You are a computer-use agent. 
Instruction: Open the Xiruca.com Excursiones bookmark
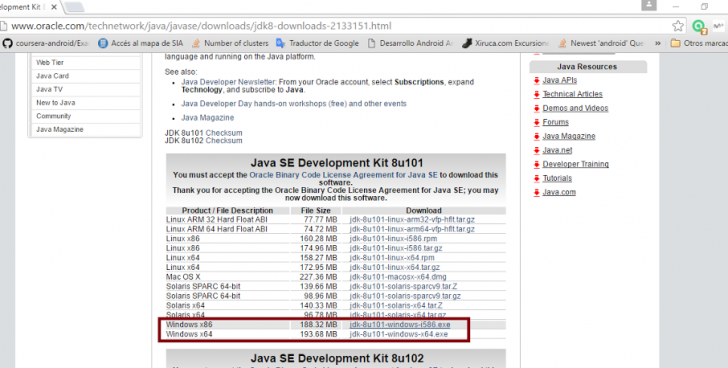(x=506, y=43)
